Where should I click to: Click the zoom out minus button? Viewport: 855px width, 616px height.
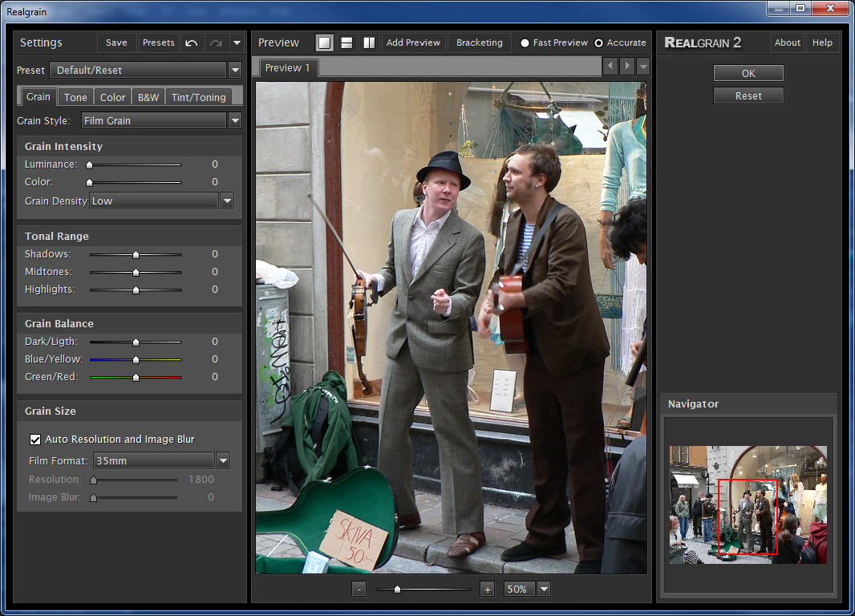[359, 590]
